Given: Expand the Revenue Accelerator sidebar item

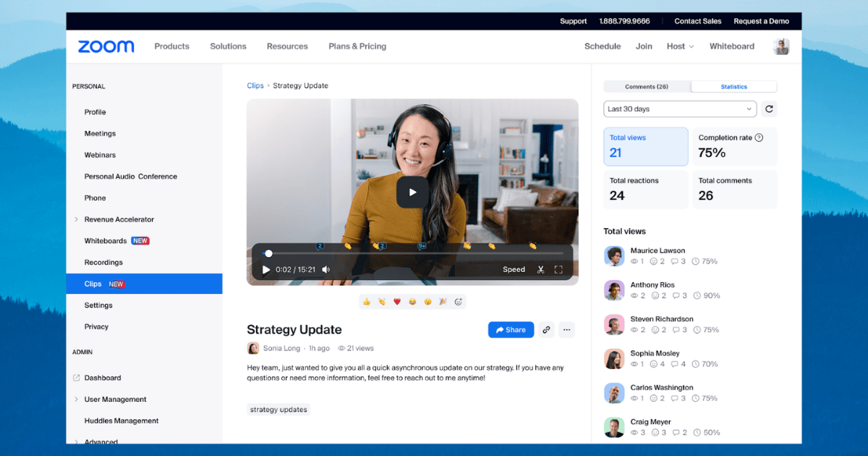Looking at the screenshot, I should [x=77, y=219].
